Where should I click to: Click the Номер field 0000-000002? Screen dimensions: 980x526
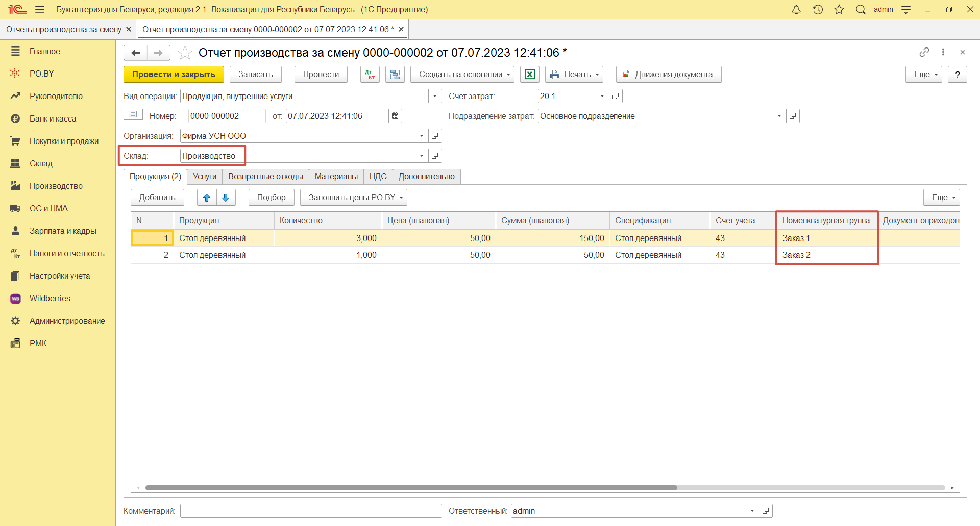point(227,116)
